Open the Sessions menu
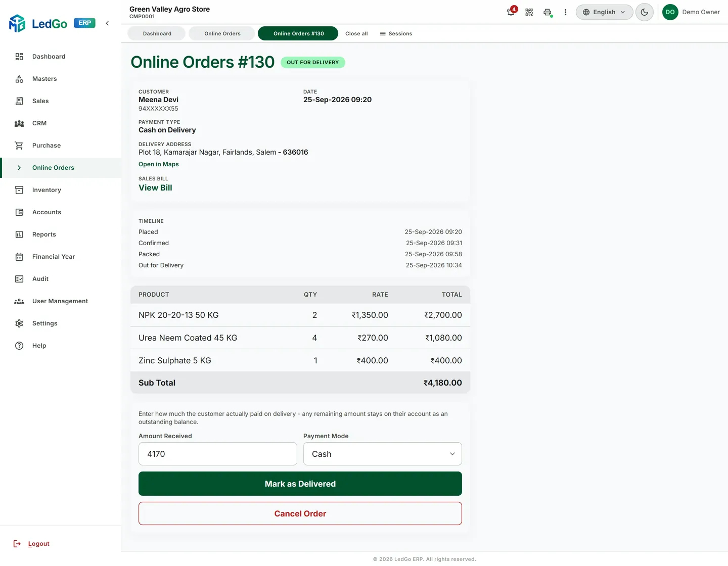The image size is (728, 566). (396, 33)
